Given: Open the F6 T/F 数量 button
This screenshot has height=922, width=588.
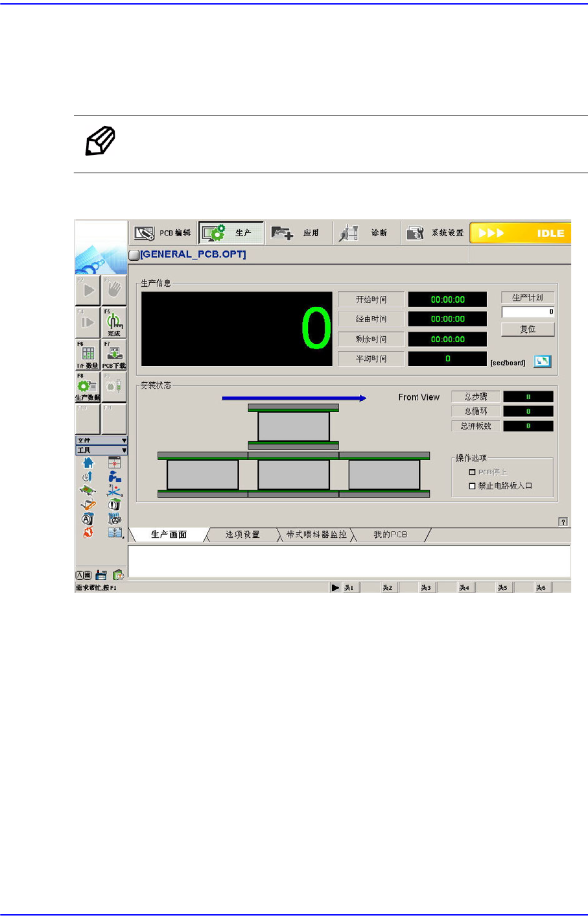Looking at the screenshot, I should [x=88, y=355].
